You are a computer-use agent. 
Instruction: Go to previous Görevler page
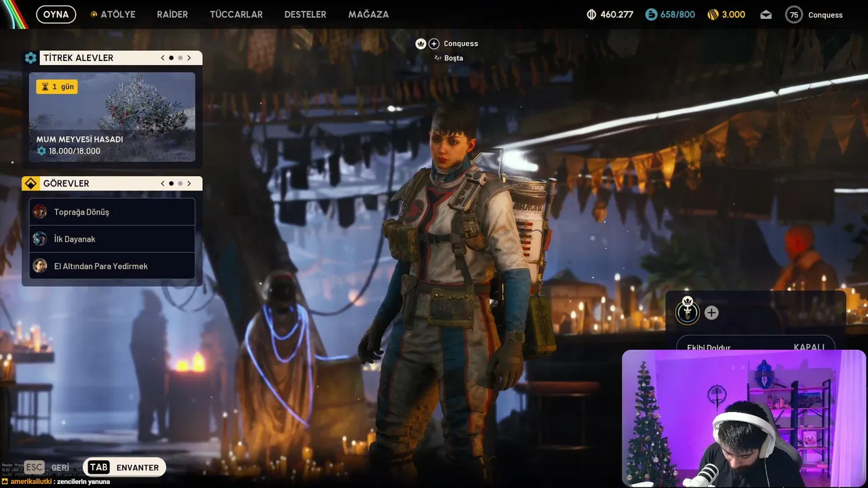[163, 183]
